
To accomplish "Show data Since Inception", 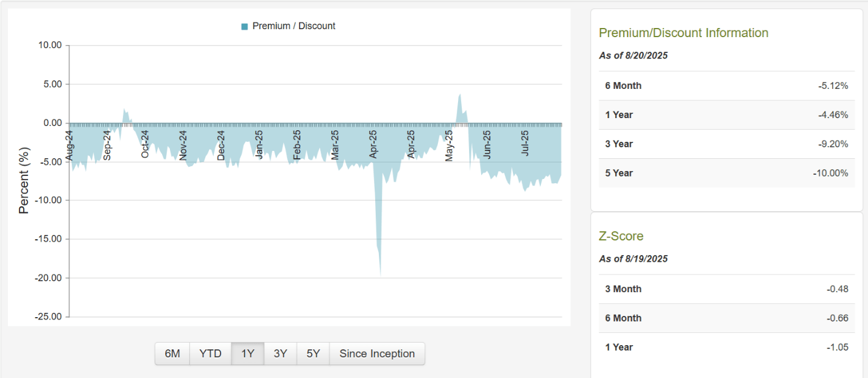I will (x=377, y=354).
